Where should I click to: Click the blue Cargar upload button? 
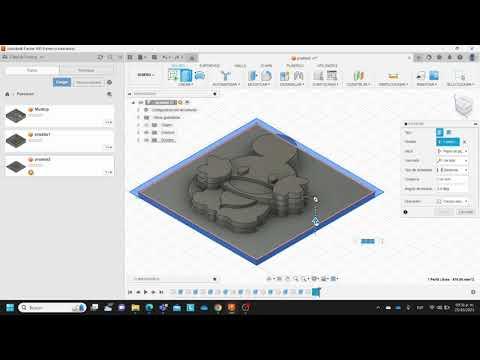point(62,82)
